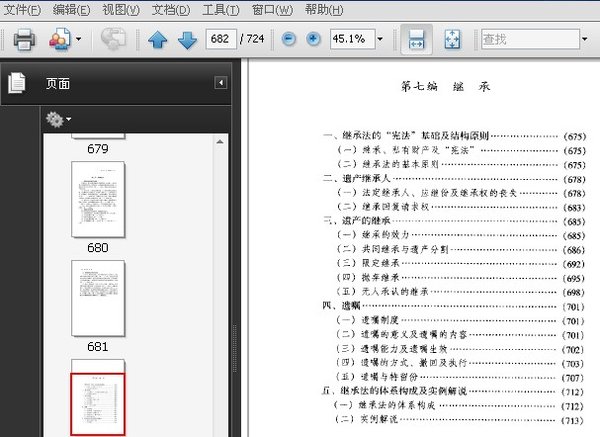The width and height of the screenshot is (600, 437).
Task: Open the 编辑(E) menu
Action: point(72,10)
